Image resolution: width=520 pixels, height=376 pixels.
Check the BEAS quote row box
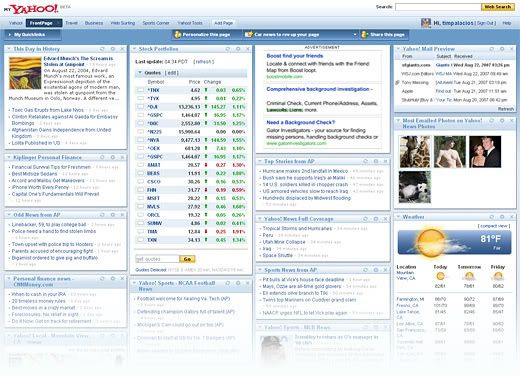[x=140, y=173]
